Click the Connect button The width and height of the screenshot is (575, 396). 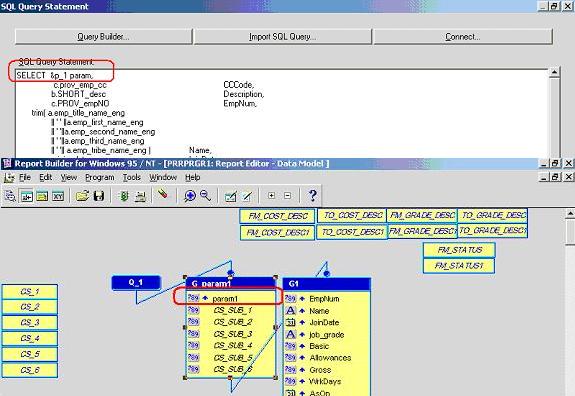tap(463, 37)
